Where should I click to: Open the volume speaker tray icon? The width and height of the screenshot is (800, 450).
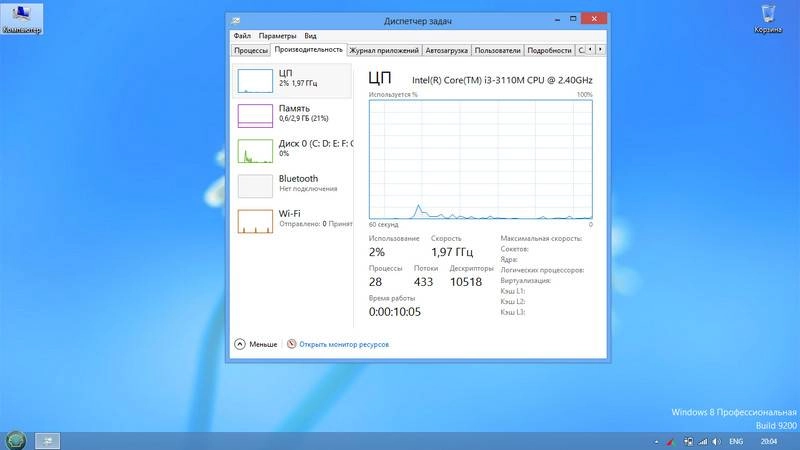[717, 442]
